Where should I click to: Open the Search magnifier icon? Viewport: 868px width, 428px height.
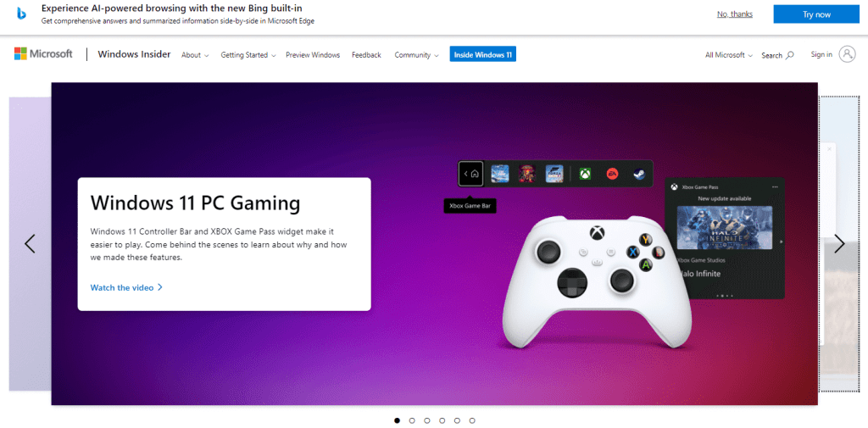(x=790, y=55)
